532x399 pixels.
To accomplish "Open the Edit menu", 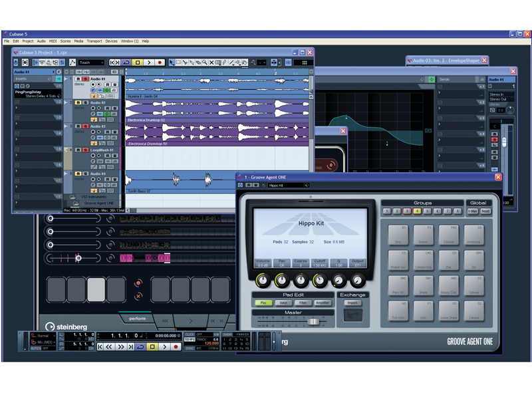I will pyautogui.click(x=16, y=41).
